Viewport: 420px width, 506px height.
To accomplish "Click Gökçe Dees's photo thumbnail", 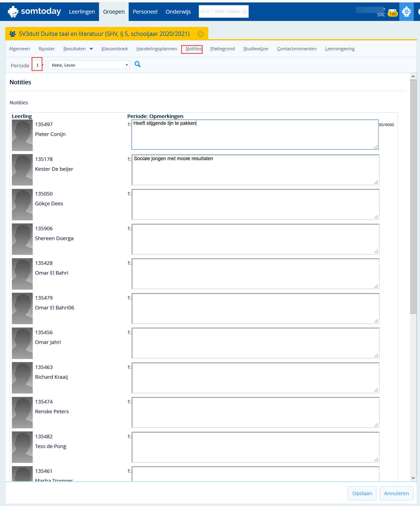I will pos(22,204).
